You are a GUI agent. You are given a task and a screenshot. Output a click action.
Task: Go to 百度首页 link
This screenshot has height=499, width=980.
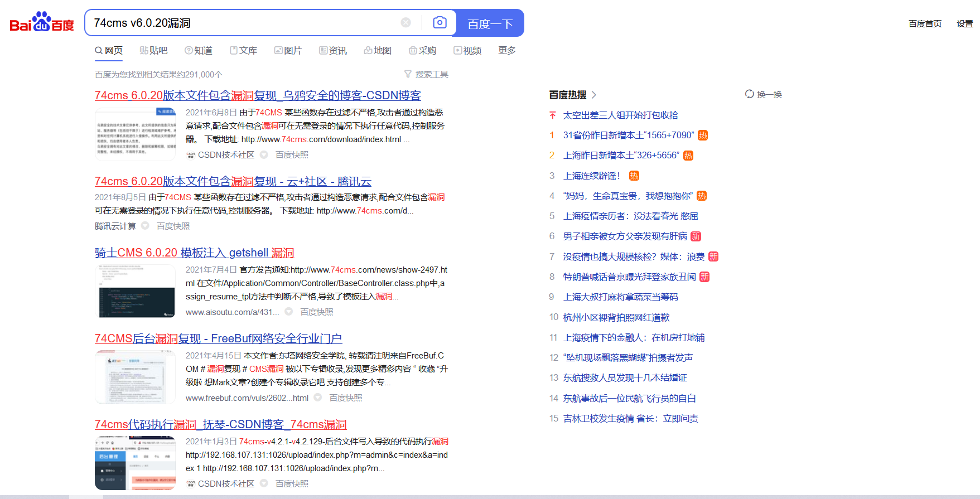[925, 23]
